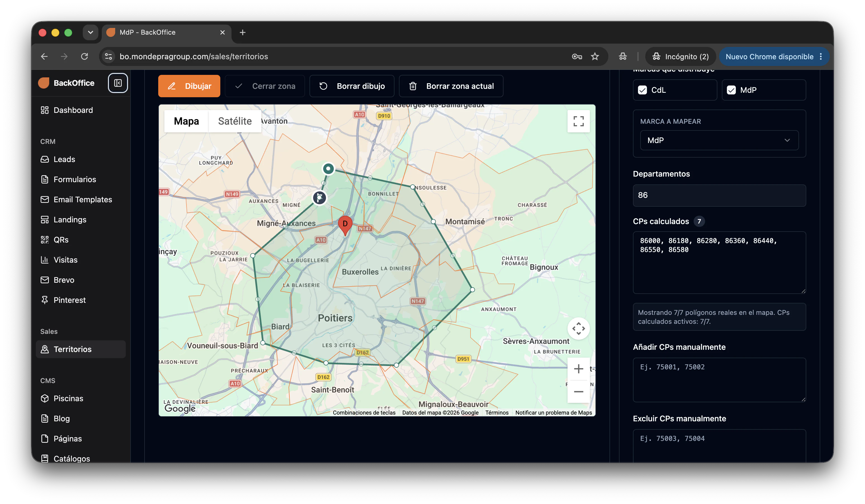Image resolution: width=865 pixels, height=504 pixels.
Task: Zoom out on the map
Action: [x=578, y=391]
